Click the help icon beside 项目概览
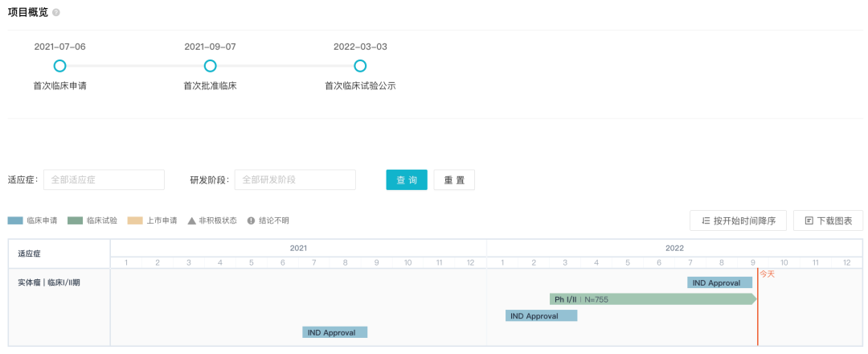The height and width of the screenshot is (354, 868). click(x=56, y=13)
